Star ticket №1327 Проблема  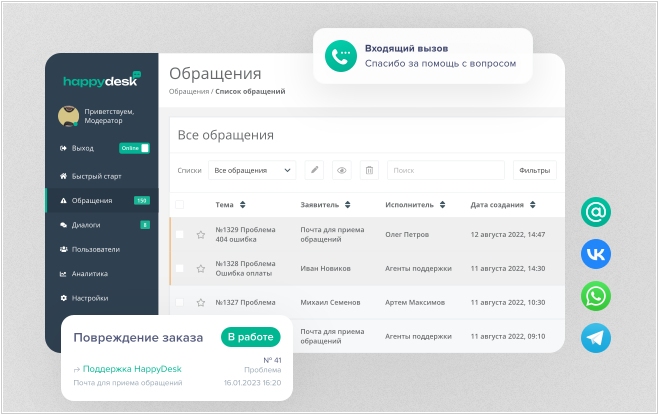(201, 302)
